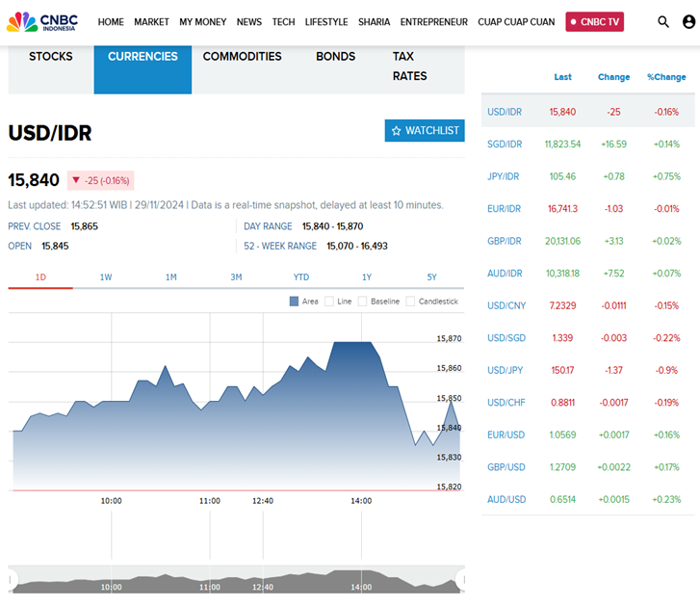The height and width of the screenshot is (606, 700).
Task: Click the right handle of chart range slider
Action: (x=460, y=580)
